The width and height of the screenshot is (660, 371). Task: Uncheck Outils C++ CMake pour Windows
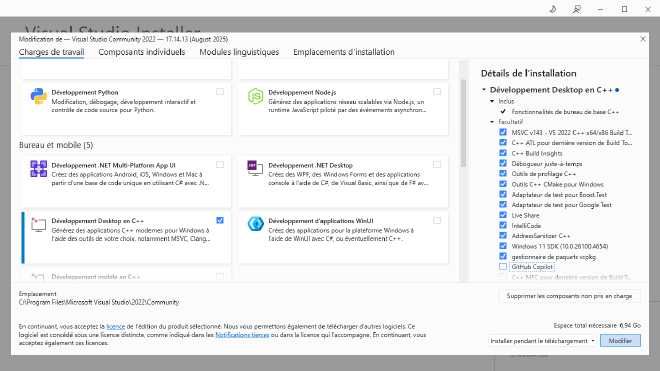click(503, 184)
